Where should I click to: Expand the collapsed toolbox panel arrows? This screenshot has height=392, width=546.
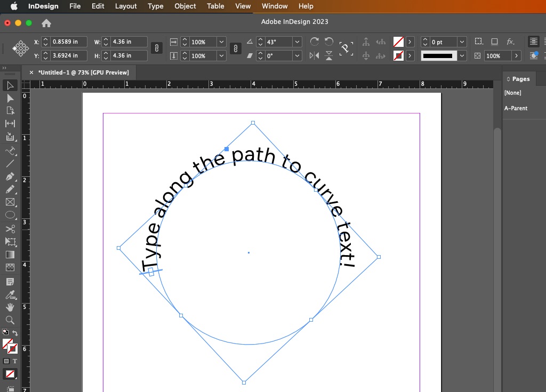click(4, 68)
